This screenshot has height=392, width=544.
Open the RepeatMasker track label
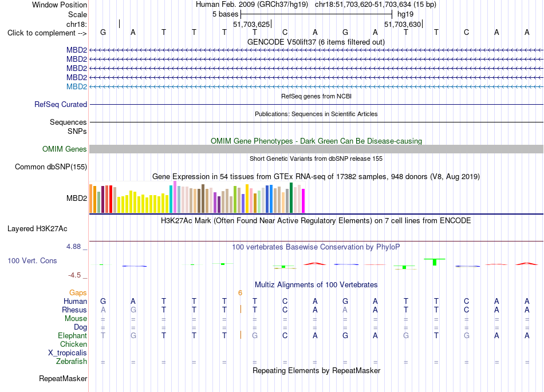tap(63, 378)
